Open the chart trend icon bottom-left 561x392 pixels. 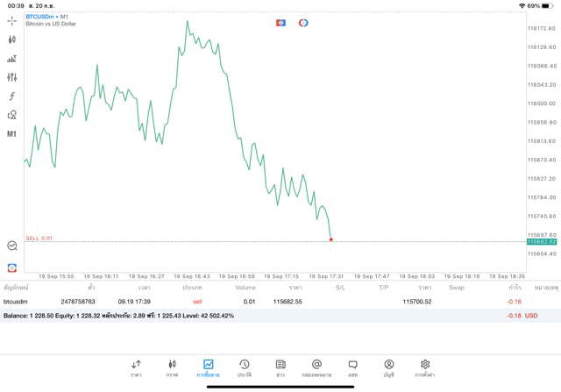12,246
